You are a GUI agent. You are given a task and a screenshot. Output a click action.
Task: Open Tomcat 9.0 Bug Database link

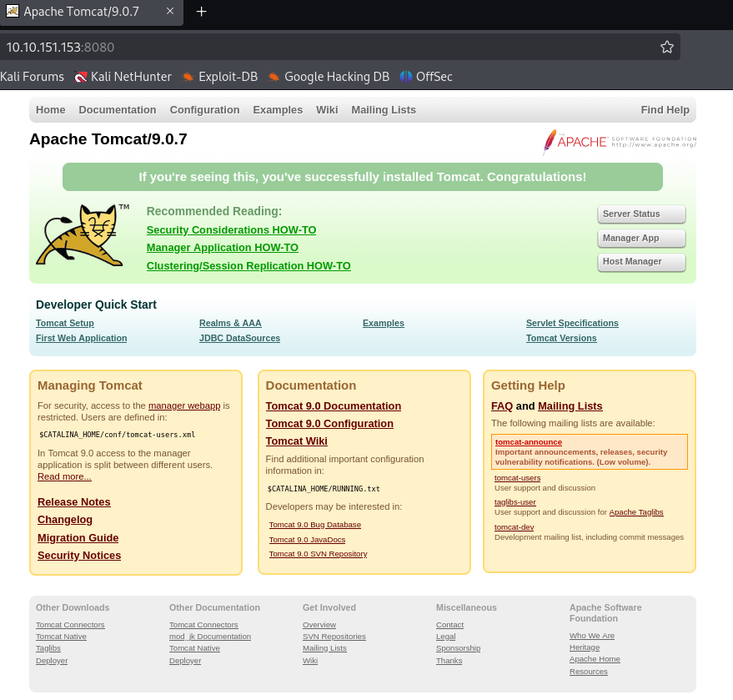pos(315,525)
